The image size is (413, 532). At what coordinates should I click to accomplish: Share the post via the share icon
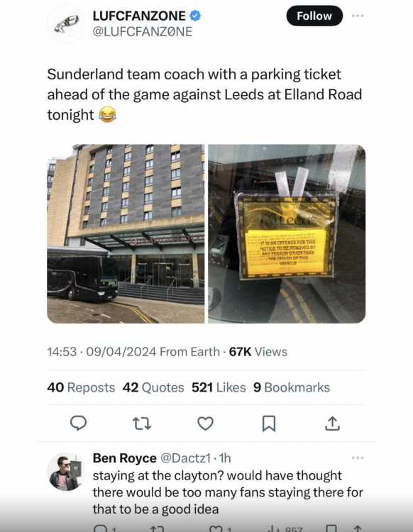coord(332,423)
